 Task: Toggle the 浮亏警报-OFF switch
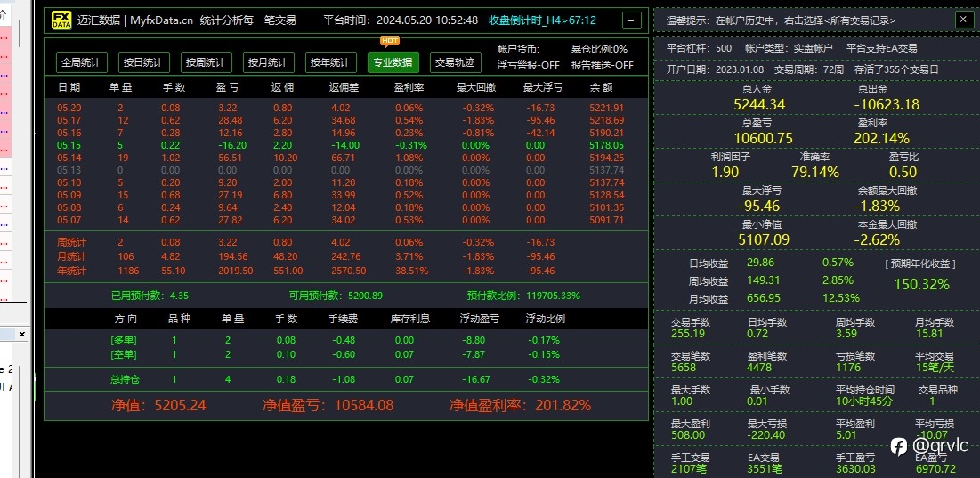click(x=528, y=64)
